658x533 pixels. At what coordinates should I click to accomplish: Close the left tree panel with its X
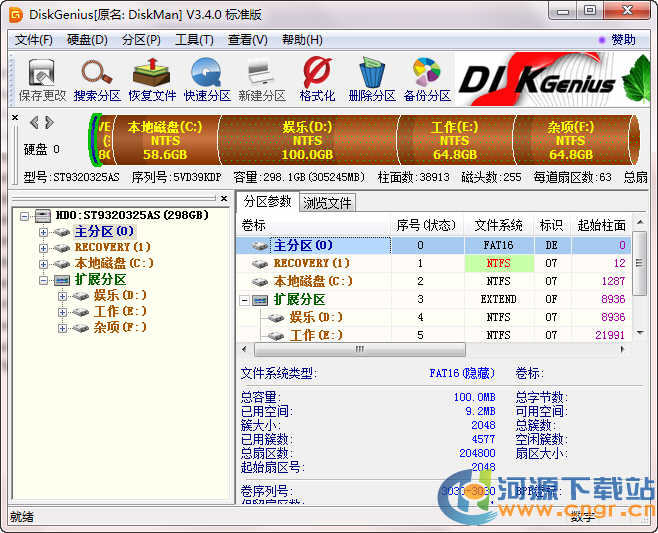pos(224,198)
